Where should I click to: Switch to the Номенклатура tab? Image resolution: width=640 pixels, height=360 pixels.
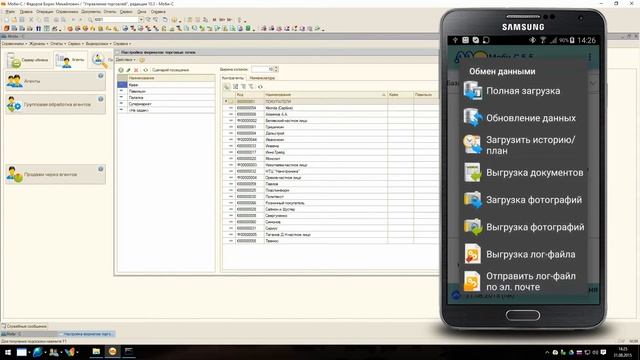click(x=262, y=78)
